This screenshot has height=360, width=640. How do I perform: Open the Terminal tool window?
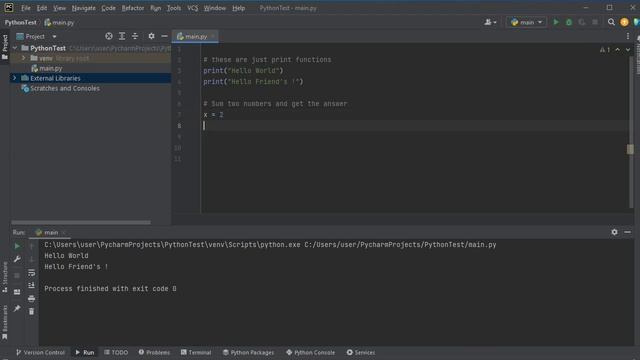click(x=196, y=352)
